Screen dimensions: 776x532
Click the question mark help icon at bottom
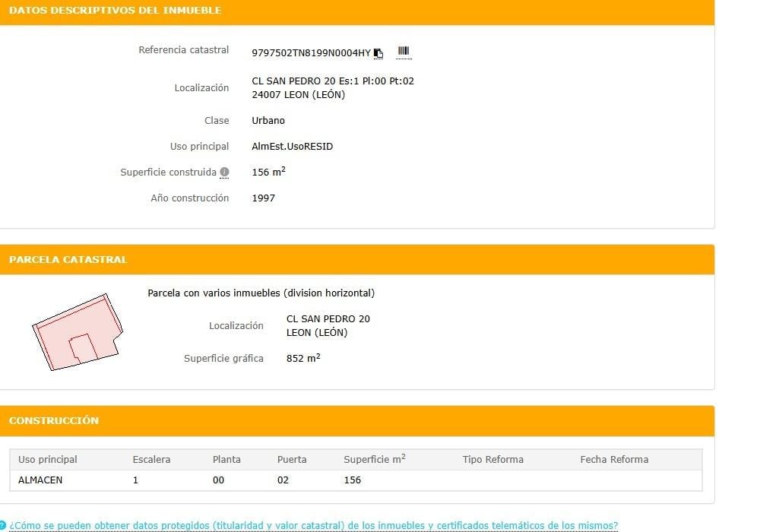coord(2,525)
